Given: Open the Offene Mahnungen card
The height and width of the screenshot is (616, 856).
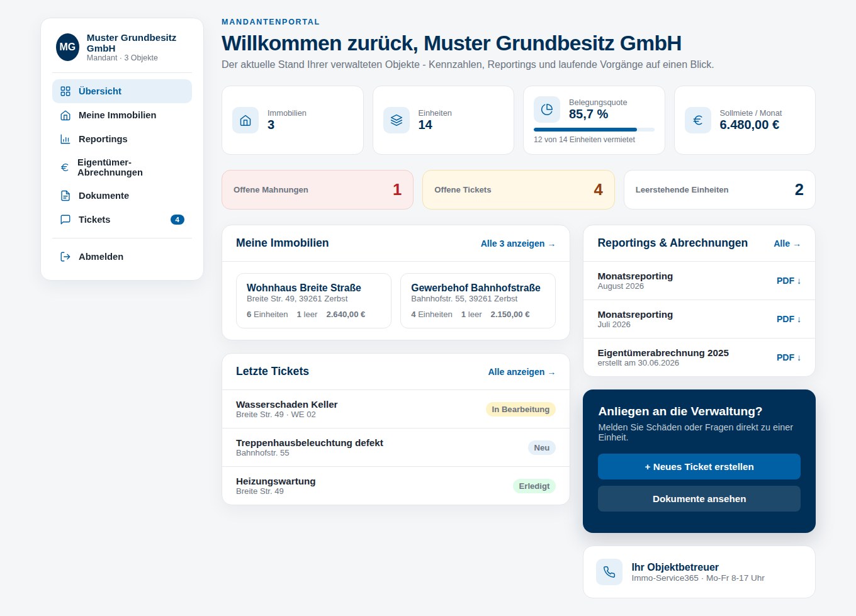Looking at the screenshot, I should coord(318,189).
